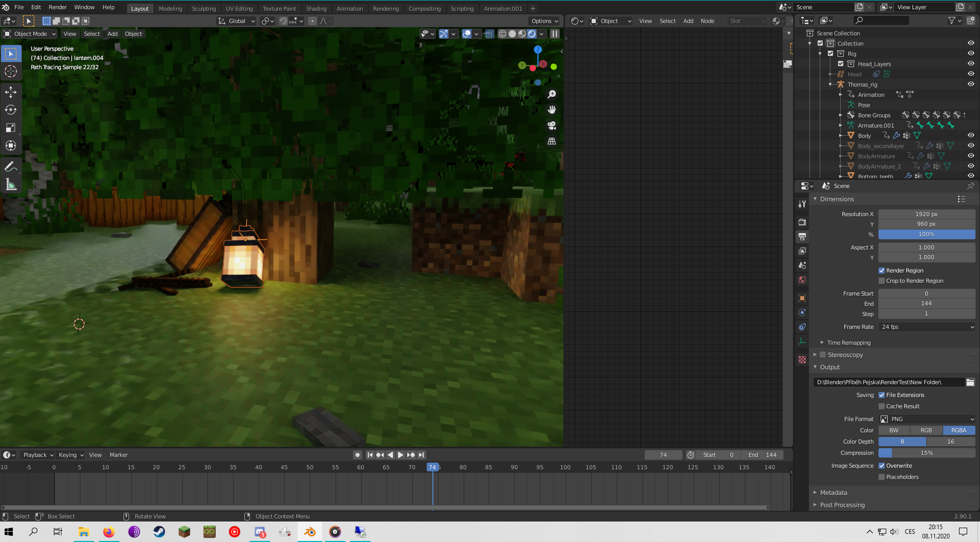Open the Render menu

pyautogui.click(x=57, y=7)
